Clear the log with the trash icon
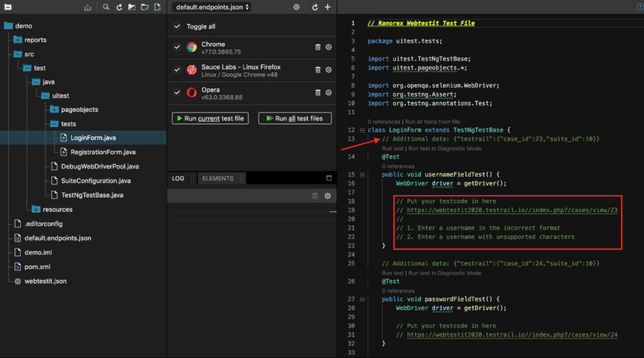The width and height of the screenshot is (644, 358). click(x=315, y=196)
